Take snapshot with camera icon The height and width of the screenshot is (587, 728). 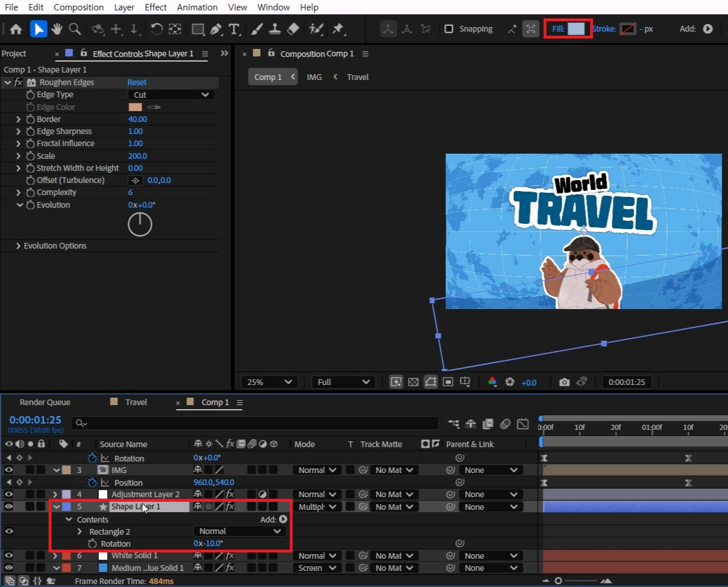[565, 382]
